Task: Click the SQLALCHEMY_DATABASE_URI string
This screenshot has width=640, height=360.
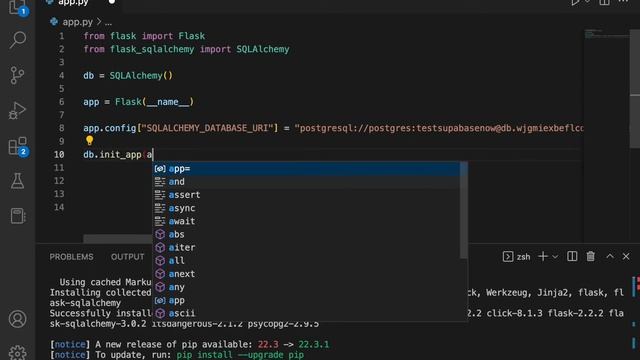Action: pos(207,128)
